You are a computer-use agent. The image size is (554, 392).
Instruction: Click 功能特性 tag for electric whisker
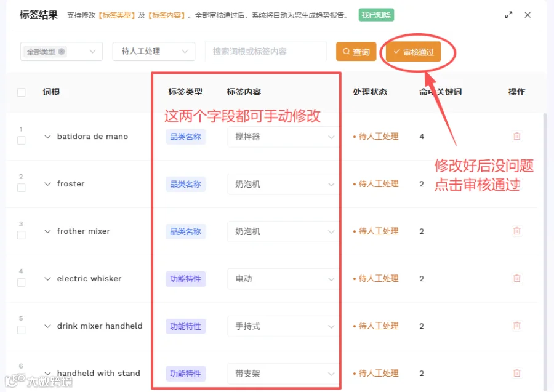tap(185, 279)
